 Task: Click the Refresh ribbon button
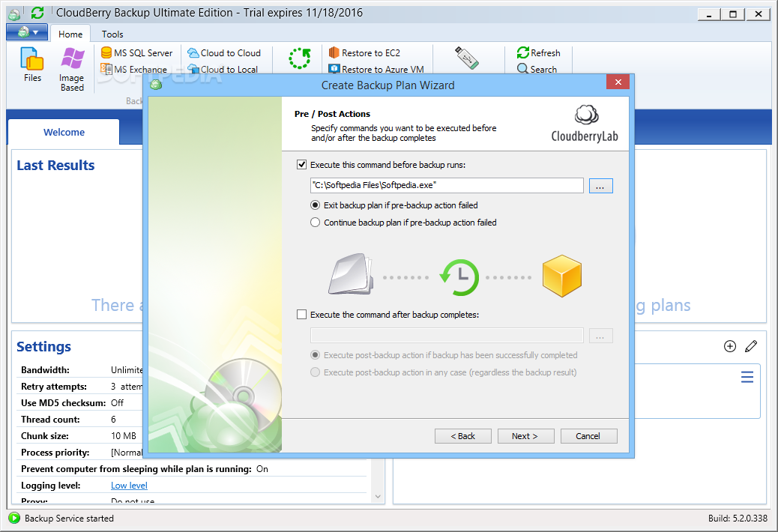[538, 52]
